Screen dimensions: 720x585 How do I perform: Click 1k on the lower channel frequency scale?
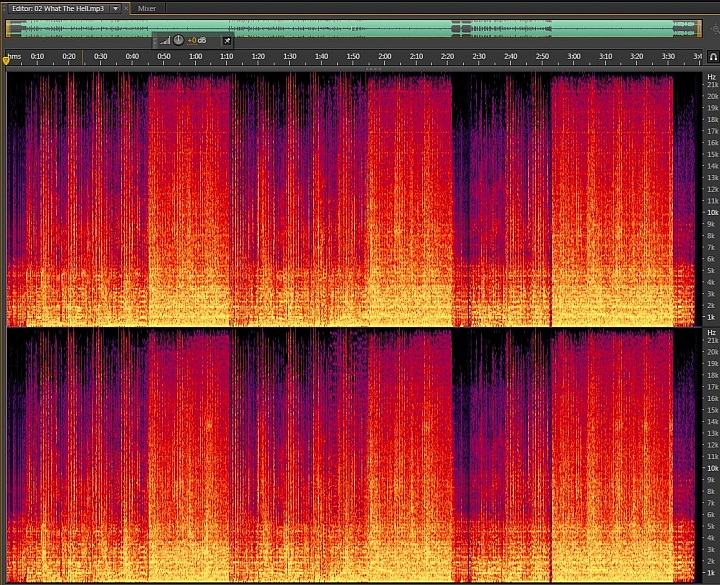click(x=711, y=573)
